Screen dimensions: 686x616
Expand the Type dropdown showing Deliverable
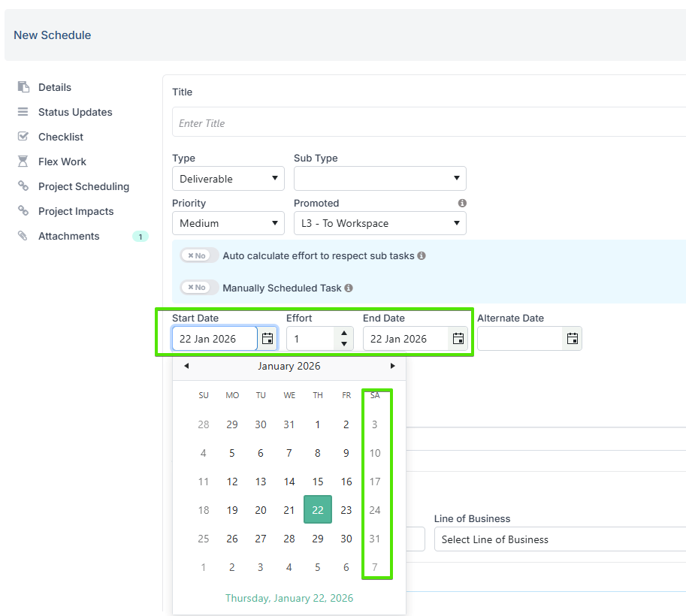click(228, 179)
